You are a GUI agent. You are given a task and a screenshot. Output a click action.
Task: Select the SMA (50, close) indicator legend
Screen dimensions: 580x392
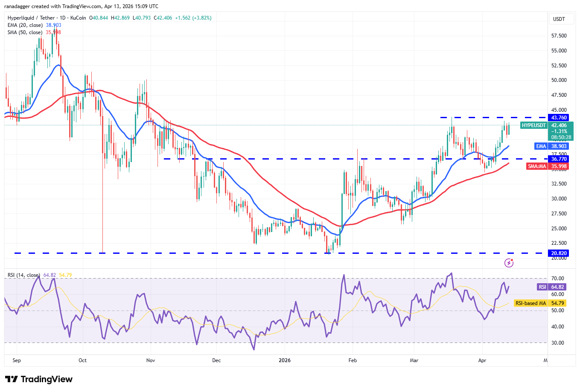[25, 32]
